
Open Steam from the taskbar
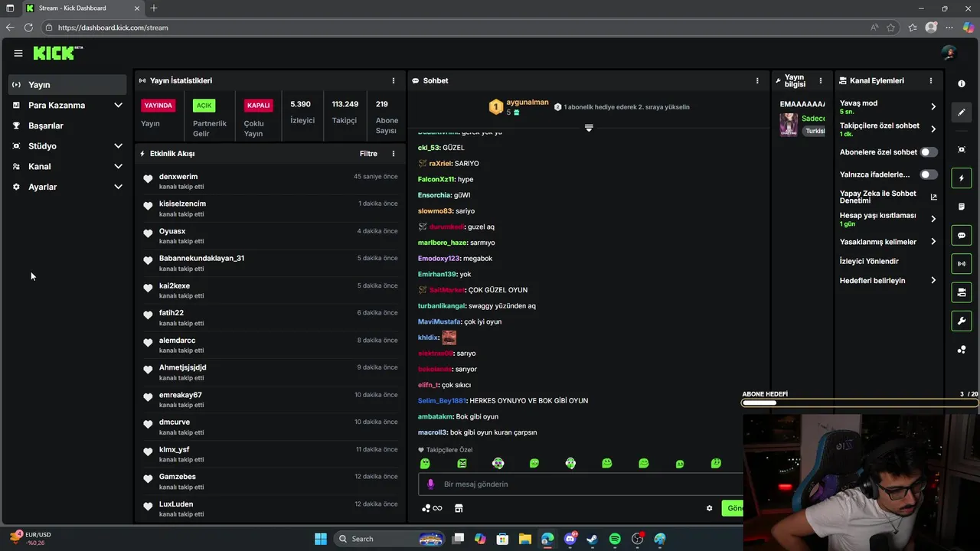click(593, 539)
